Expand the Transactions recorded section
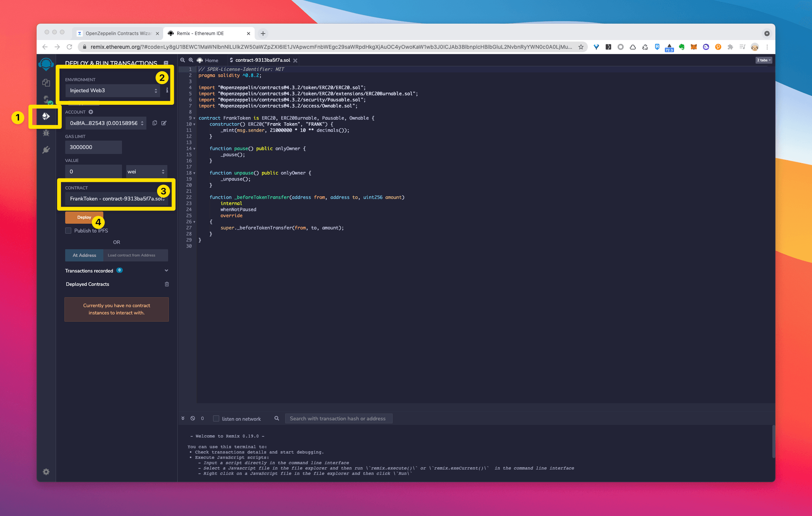 [166, 271]
